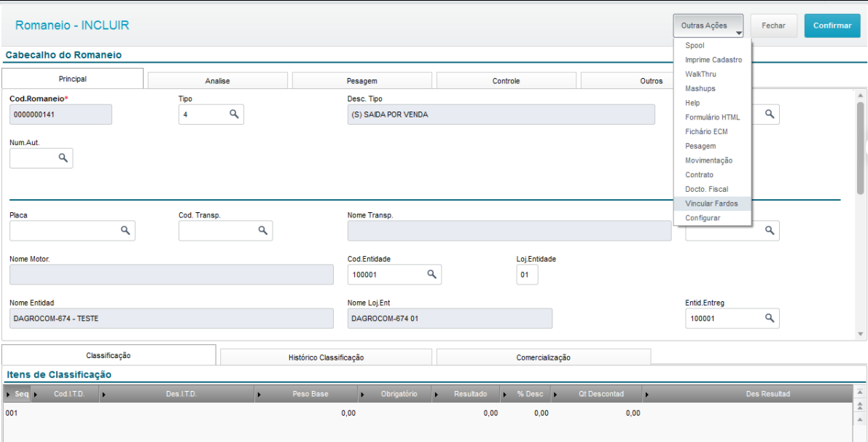The image size is (868, 442).
Task: Click the Cod.I.T.D. column header
Action: pyautogui.click(x=66, y=394)
